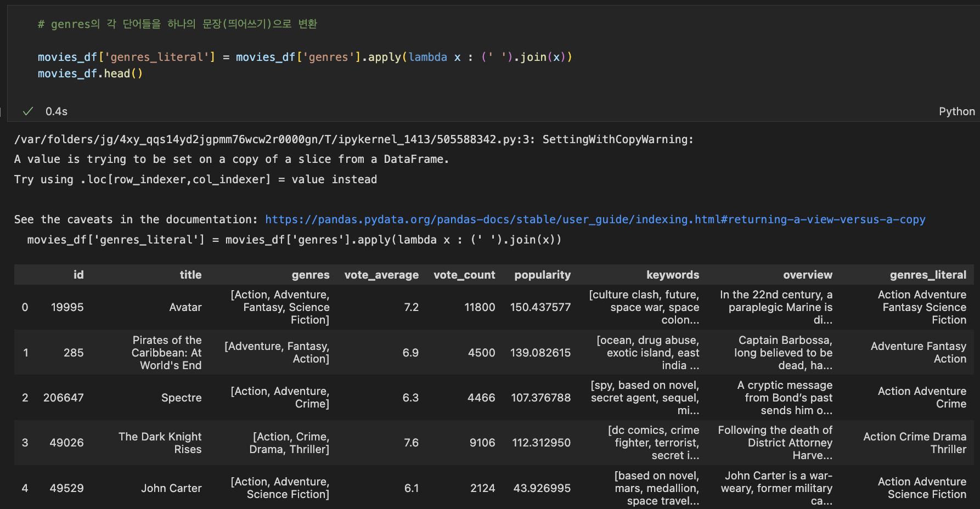Select the '[Action, Crime, Drama, Thriller]' genres cell

289,443
